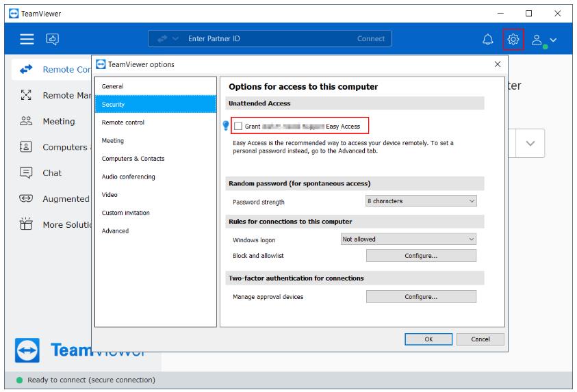Open the notifications bell

487,40
